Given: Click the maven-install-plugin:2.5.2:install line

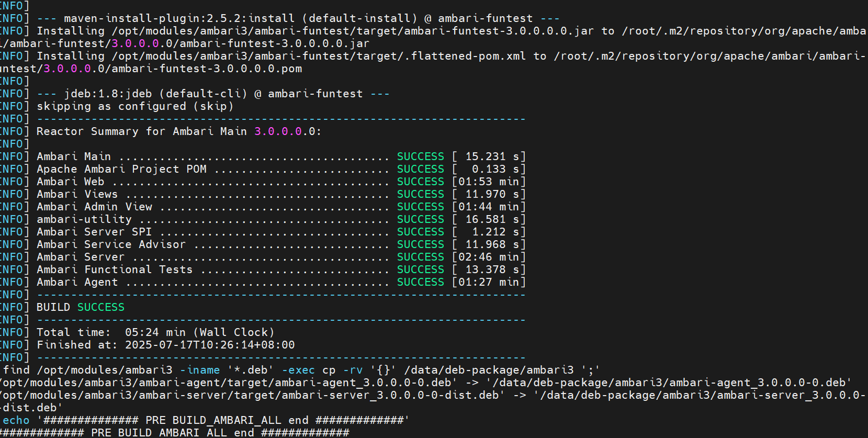Looking at the screenshot, I should tap(298, 18).
